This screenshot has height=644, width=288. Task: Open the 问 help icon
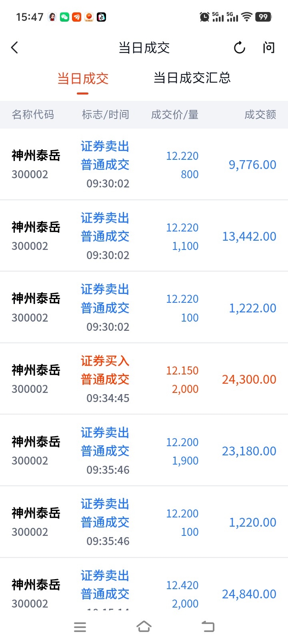coord(269,48)
